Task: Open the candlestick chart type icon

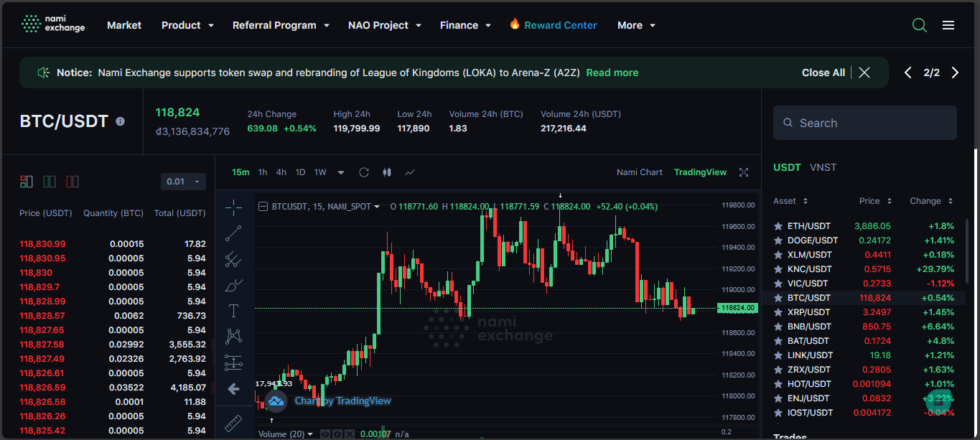Action: tap(387, 172)
